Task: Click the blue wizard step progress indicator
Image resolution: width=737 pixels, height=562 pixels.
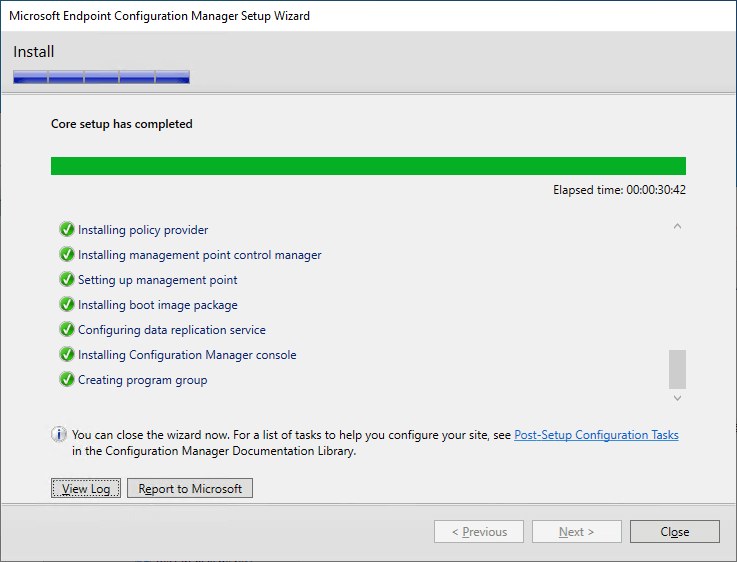Action: point(102,77)
